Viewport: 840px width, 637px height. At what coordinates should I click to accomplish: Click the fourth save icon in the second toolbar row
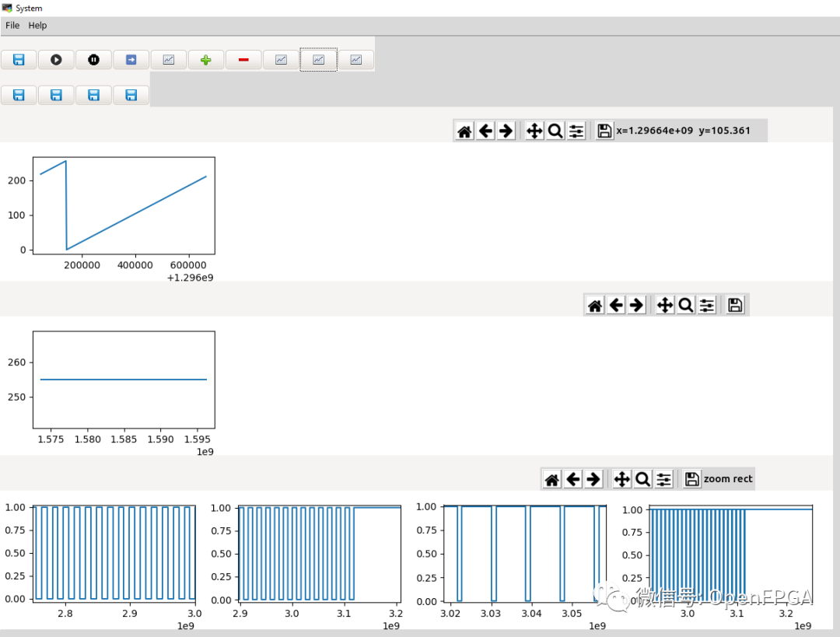(131, 96)
